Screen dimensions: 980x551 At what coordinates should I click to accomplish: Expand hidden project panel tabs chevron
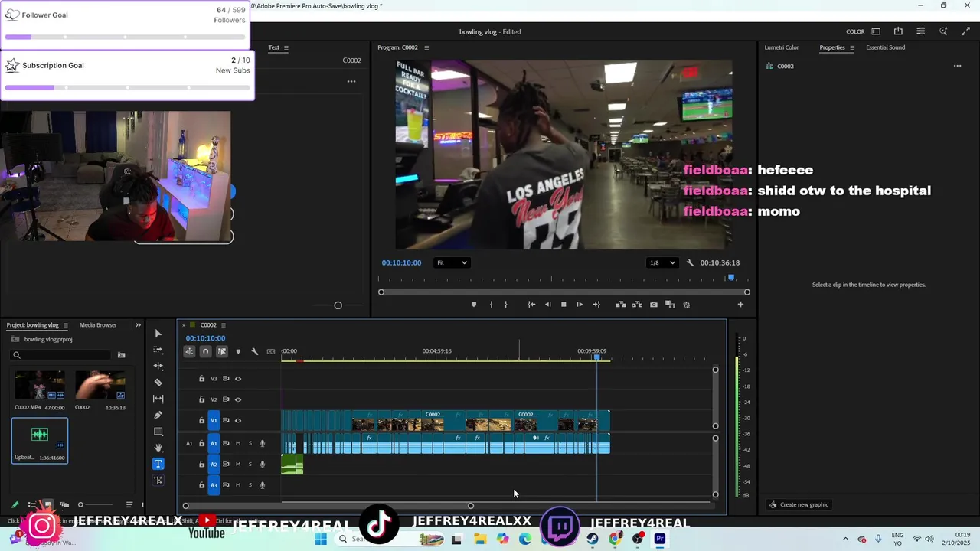pyautogui.click(x=138, y=325)
